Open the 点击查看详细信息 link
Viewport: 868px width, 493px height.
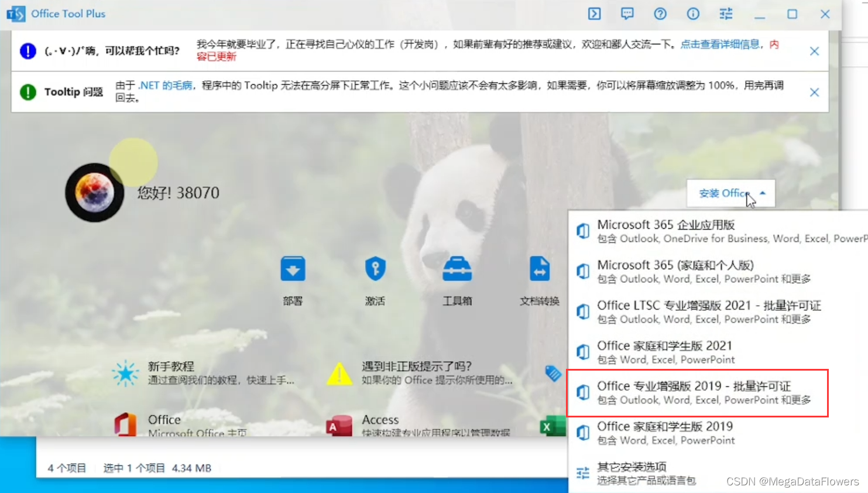point(720,44)
